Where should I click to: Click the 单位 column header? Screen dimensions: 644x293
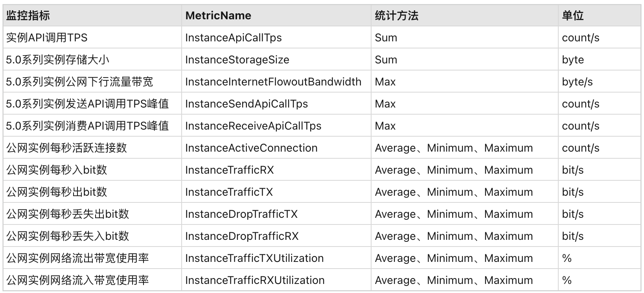click(x=572, y=16)
